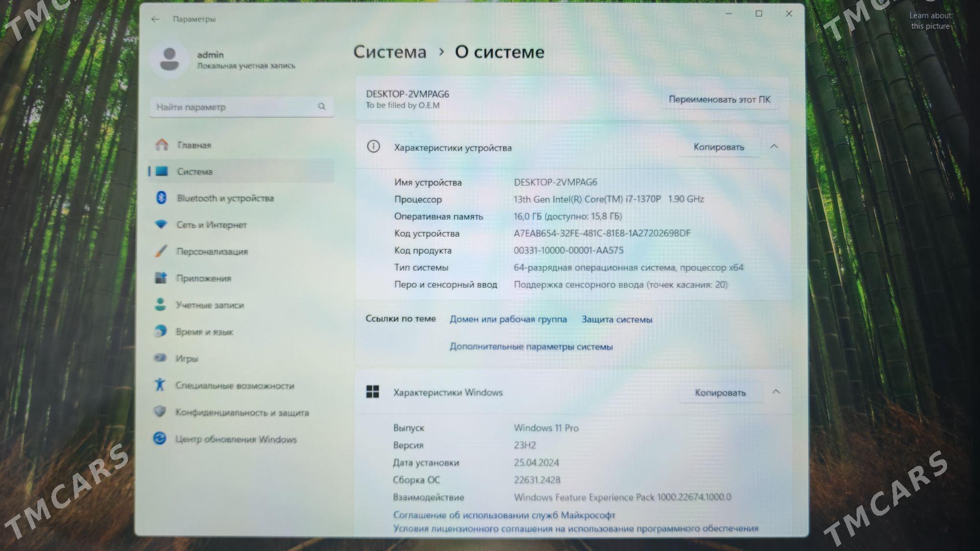This screenshot has width=980, height=551.
Task: Open Домен или рабочая группа link
Action: click(508, 319)
